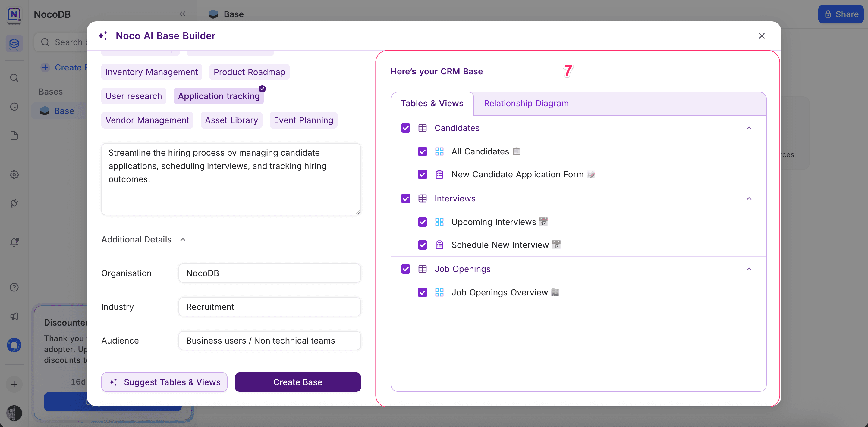Uncheck the Candidates table checkbox
The width and height of the screenshot is (868, 427).
[x=405, y=128]
